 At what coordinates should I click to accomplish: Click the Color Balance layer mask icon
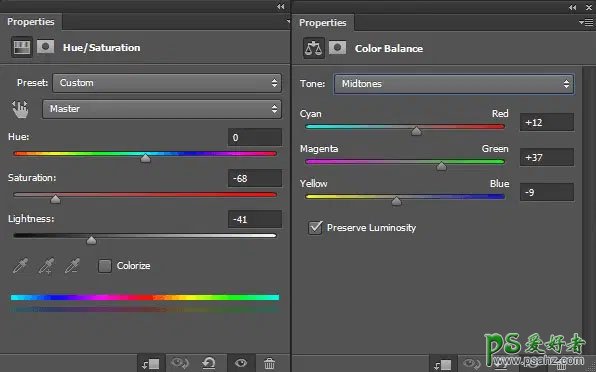[x=337, y=48]
